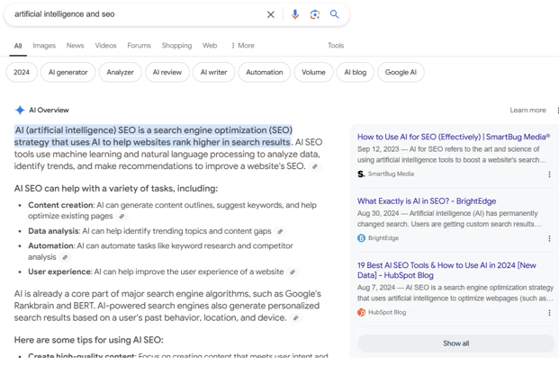
Task: Click the HubSpot Blog favicon
Action: (361, 312)
